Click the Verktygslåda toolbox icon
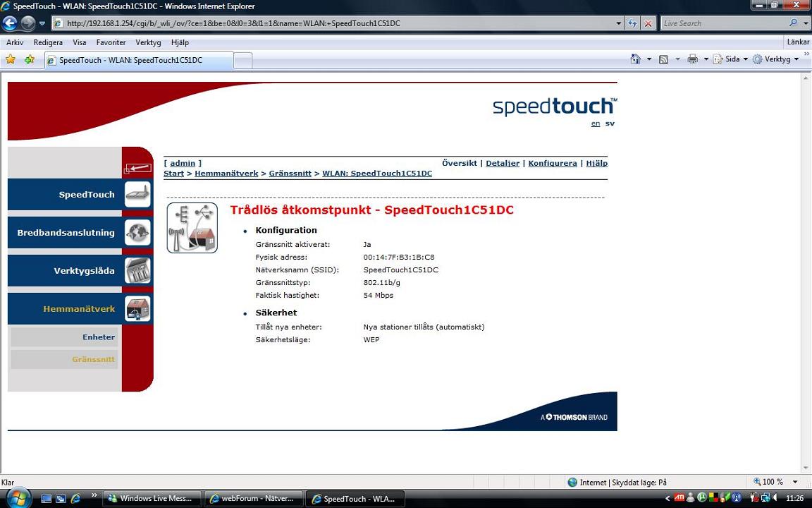Viewport: 812px width, 508px height. 137,271
